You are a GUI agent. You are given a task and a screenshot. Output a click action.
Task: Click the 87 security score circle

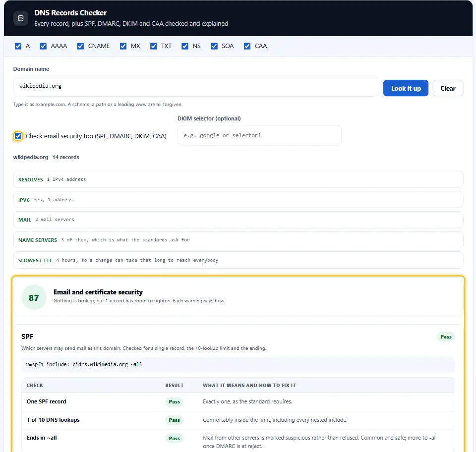(34, 297)
